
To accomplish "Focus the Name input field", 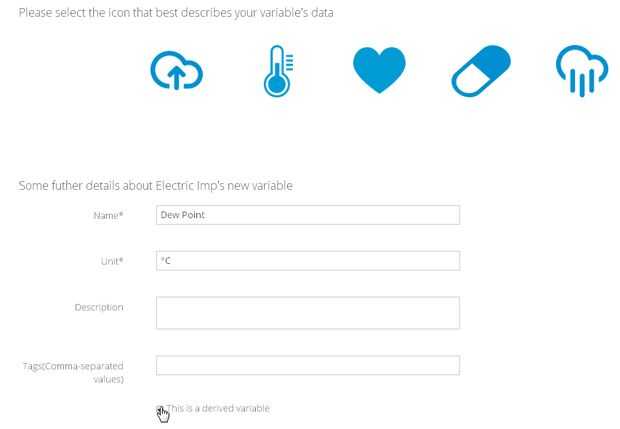I will coord(307,215).
